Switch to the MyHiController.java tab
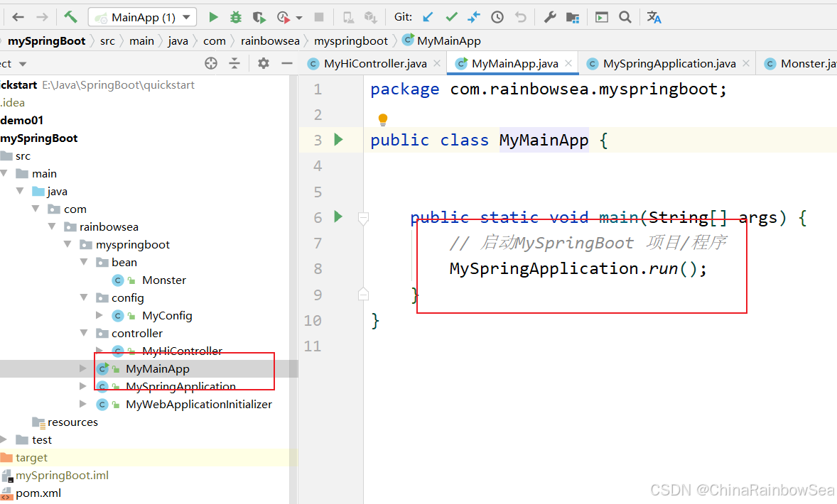 (374, 64)
